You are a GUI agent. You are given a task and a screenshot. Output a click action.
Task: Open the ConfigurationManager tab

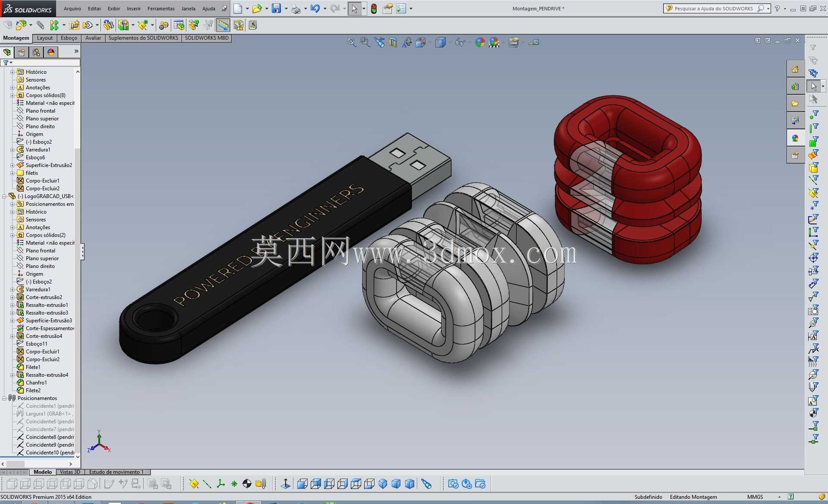tap(36, 52)
